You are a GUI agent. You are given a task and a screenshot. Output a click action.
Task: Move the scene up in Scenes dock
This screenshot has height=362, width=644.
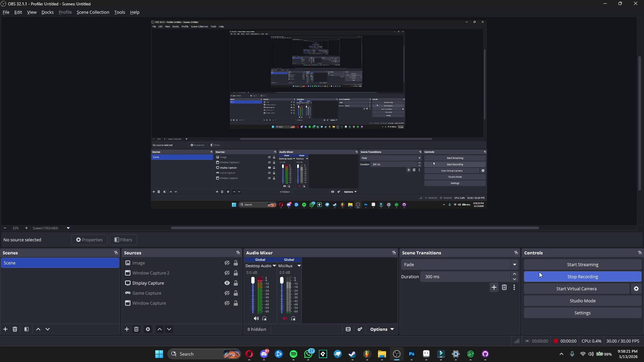pyautogui.click(x=38, y=329)
